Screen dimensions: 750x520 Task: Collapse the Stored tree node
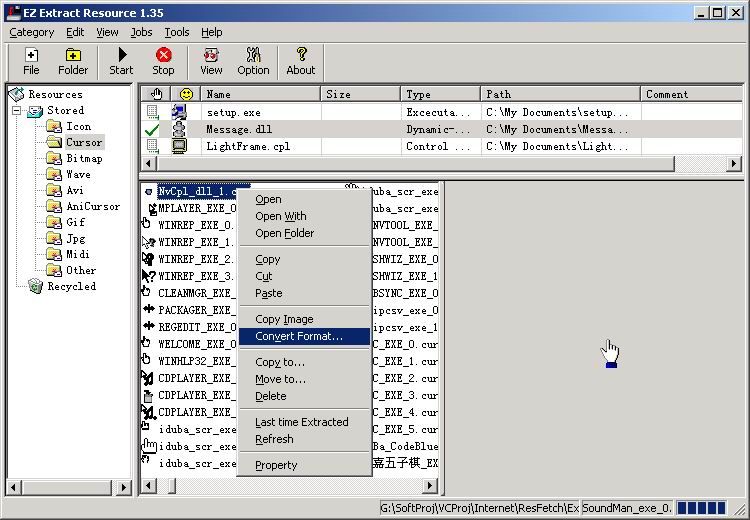tap(17, 111)
